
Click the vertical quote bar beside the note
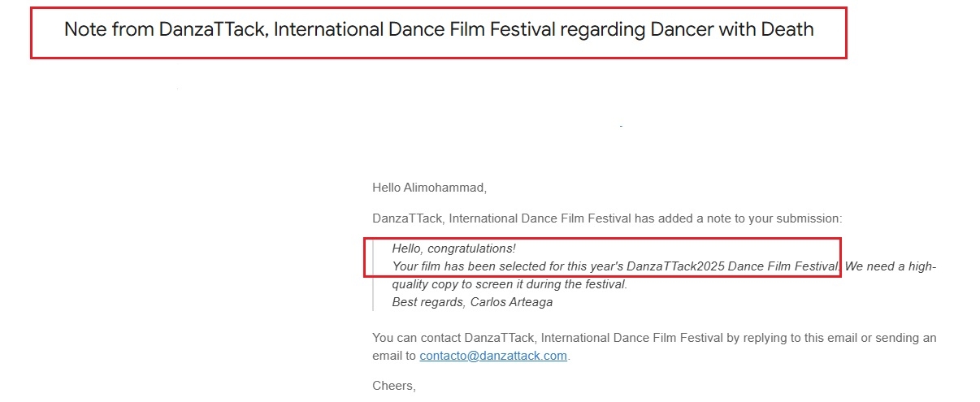373,276
